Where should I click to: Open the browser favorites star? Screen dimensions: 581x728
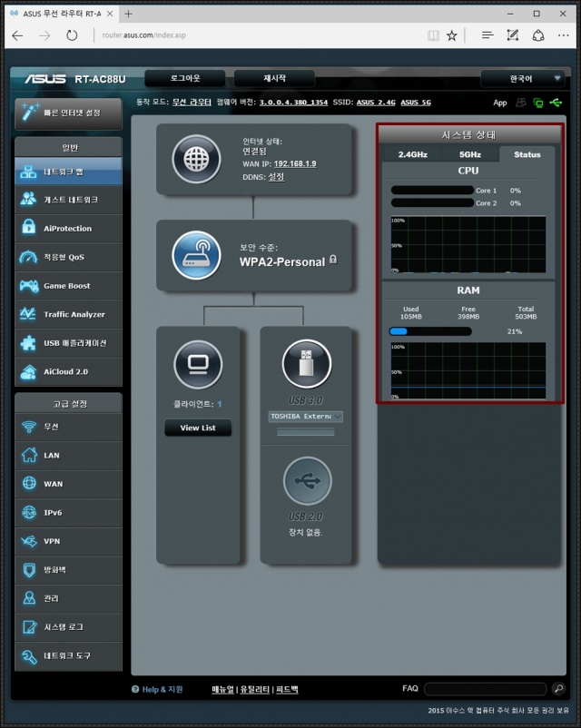point(452,35)
